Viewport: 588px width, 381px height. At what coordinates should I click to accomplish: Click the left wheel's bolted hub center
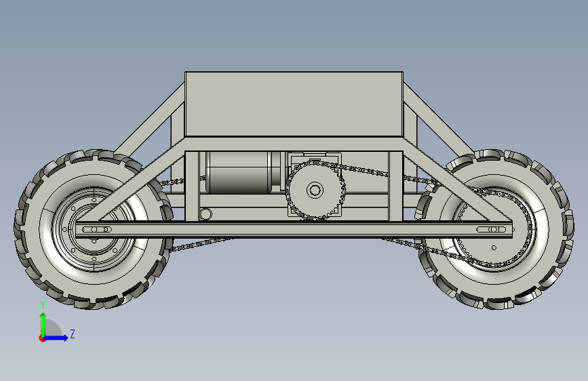(94, 229)
